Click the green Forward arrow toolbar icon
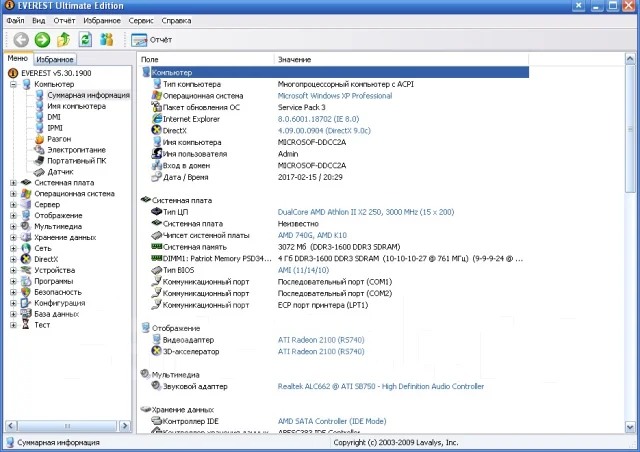Image resolution: width=640 pixels, height=452 pixels. [42, 40]
